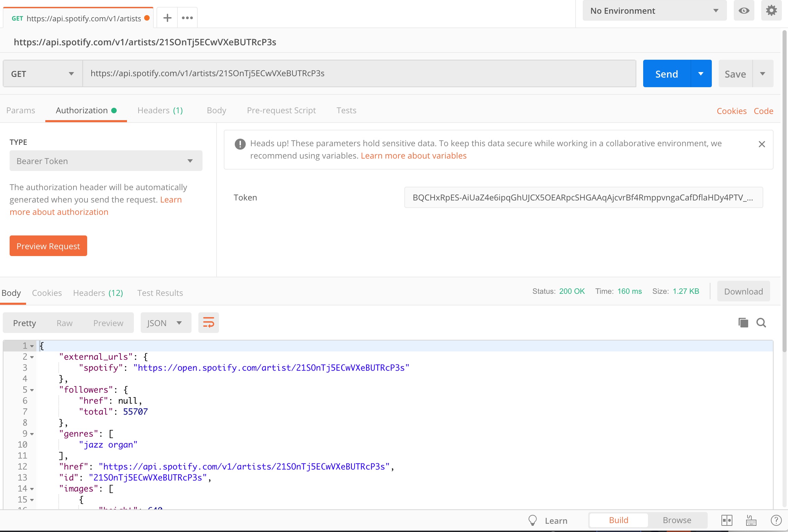The width and height of the screenshot is (788, 532).
Task: Copy response body to clipboard icon
Action: (x=743, y=323)
